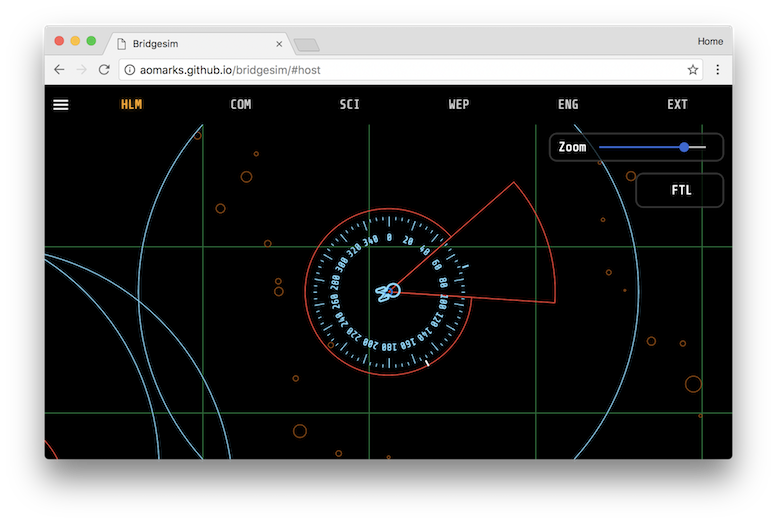Click the browser back arrow
The width and height of the screenshot is (777, 523).
(59, 70)
